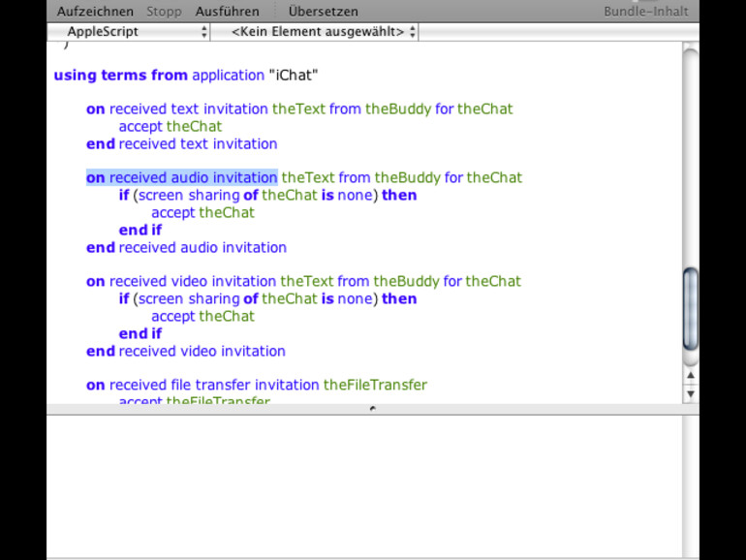Open the AppleScript language dropdown
The width and height of the screenshot is (746, 560).
pyautogui.click(x=129, y=32)
